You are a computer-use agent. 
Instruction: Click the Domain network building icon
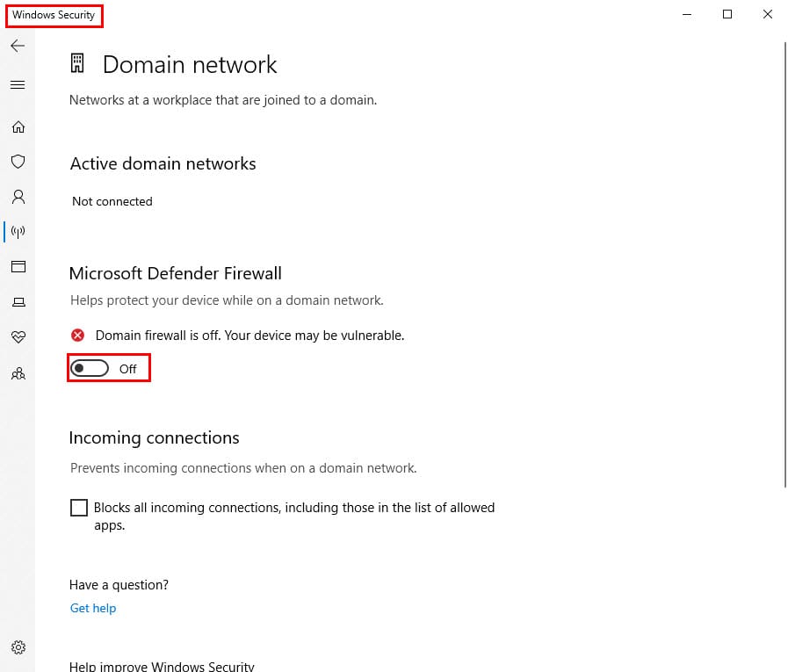78,64
